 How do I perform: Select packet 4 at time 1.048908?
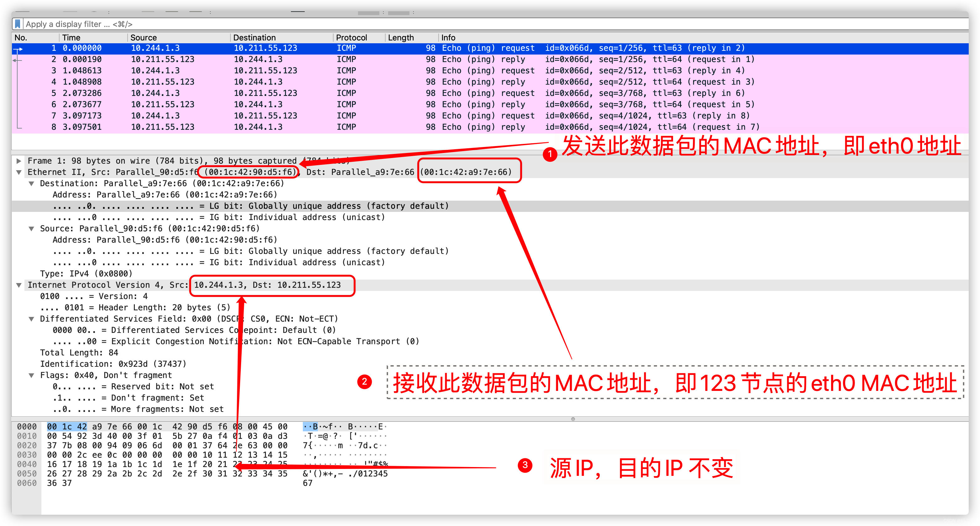pyautogui.click(x=490, y=82)
